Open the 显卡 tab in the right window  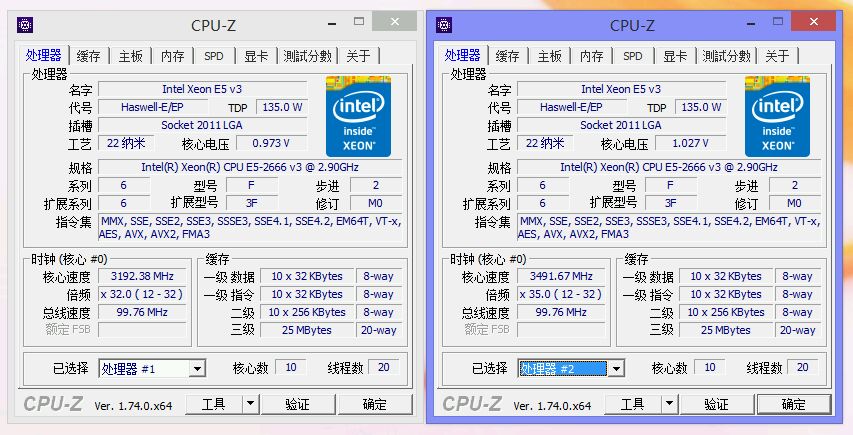pos(675,56)
